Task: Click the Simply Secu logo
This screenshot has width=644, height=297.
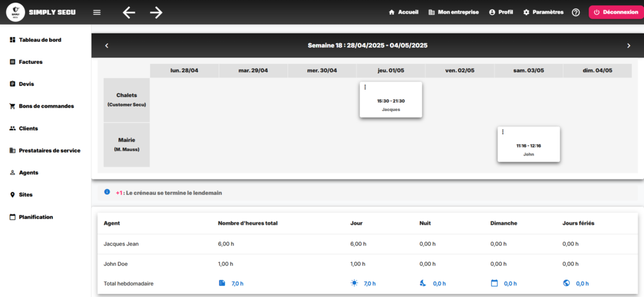Action: click(15, 12)
